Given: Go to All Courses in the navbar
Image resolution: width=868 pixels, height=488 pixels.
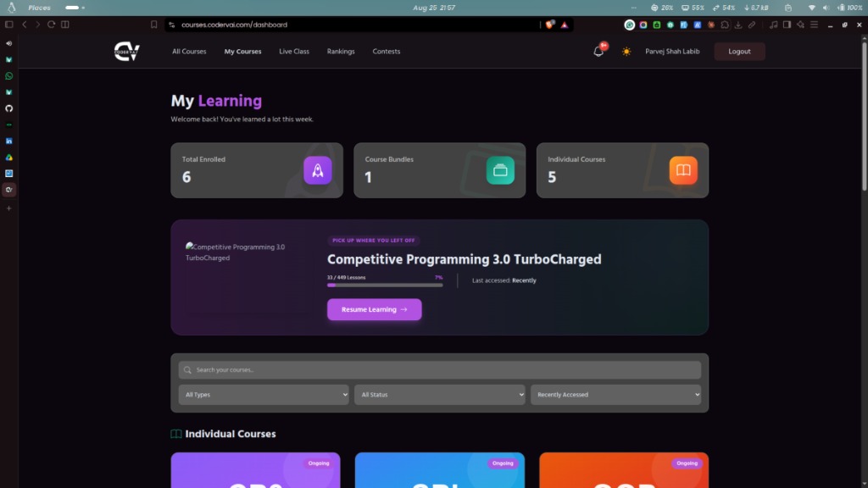Looking at the screenshot, I should [189, 52].
